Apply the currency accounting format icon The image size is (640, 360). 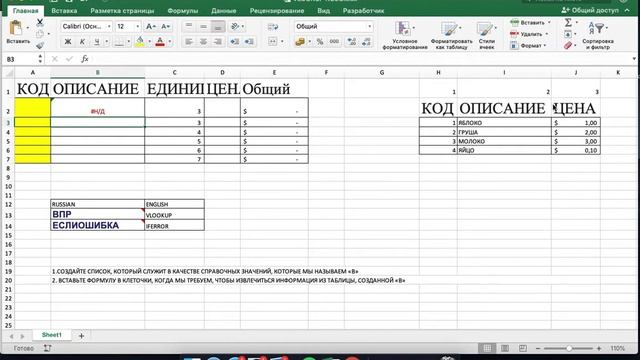(x=300, y=42)
